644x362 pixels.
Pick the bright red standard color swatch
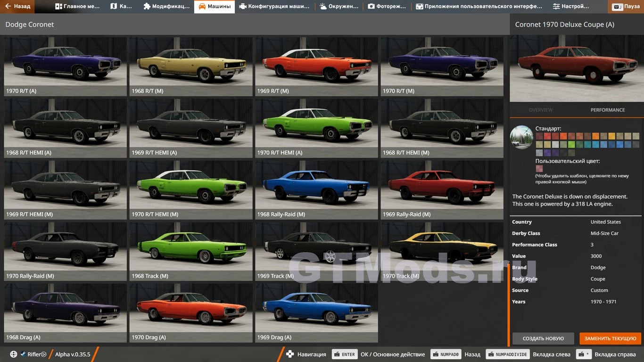[547, 136]
